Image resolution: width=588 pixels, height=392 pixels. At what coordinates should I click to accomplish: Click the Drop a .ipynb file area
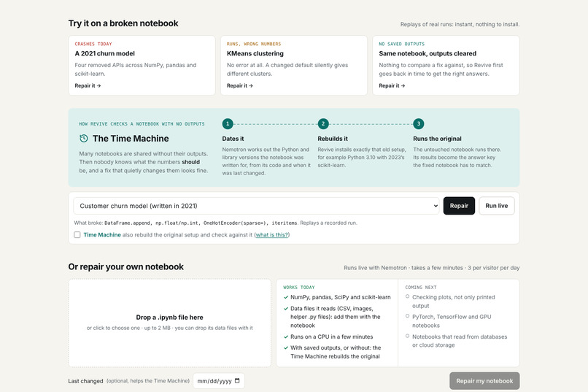[x=169, y=323]
